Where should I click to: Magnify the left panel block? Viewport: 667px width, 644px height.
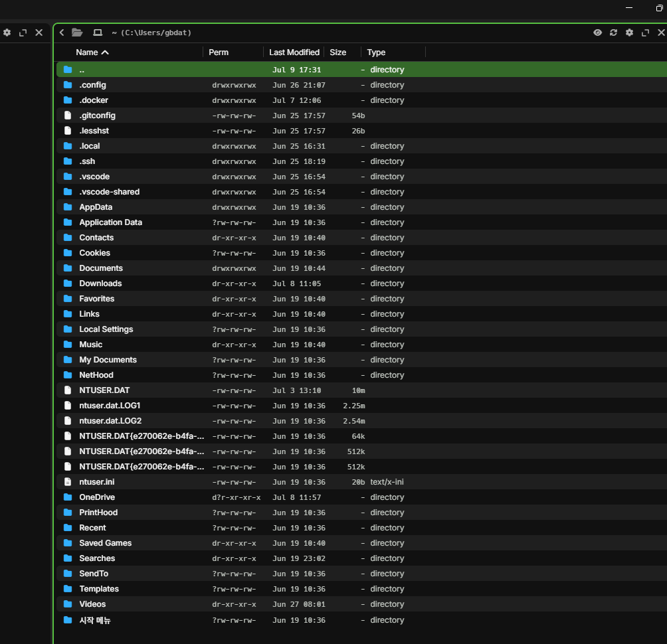coord(23,33)
